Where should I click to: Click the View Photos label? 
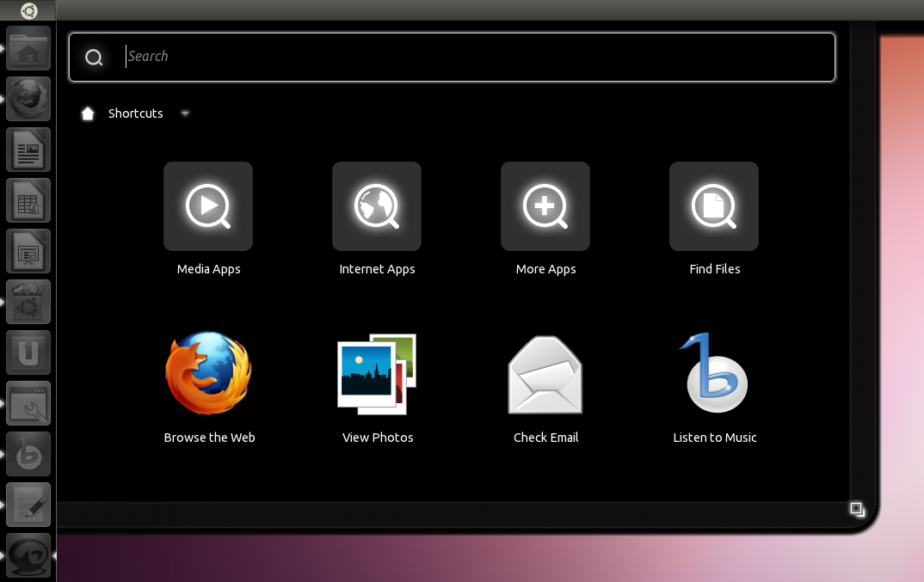pyautogui.click(x=378, y=438)
